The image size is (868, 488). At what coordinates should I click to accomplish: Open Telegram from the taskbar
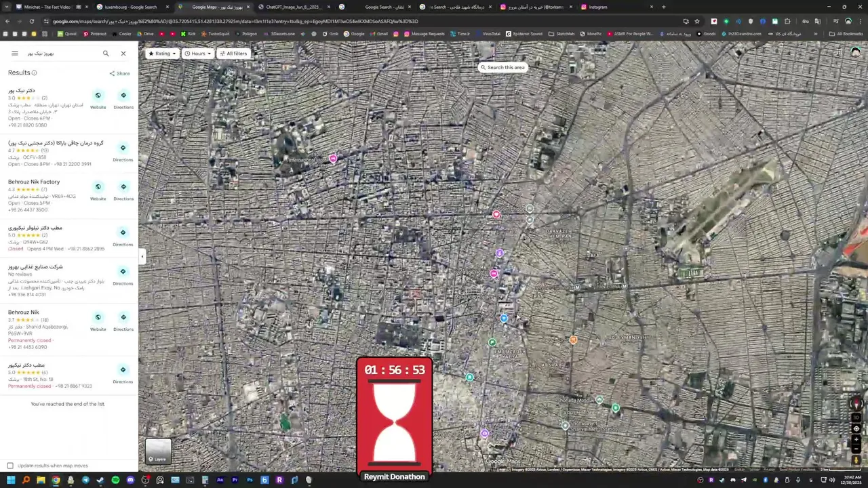[x=85, y=481]
